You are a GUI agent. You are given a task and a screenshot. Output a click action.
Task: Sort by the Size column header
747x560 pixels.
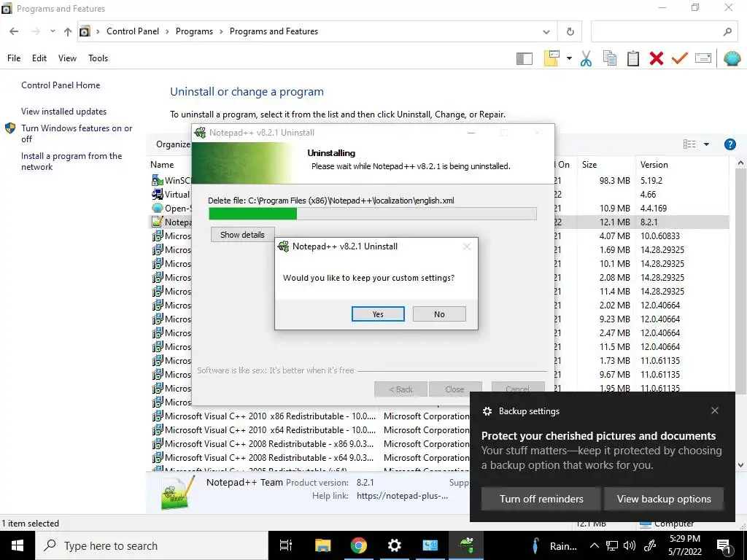click(589, 165)
